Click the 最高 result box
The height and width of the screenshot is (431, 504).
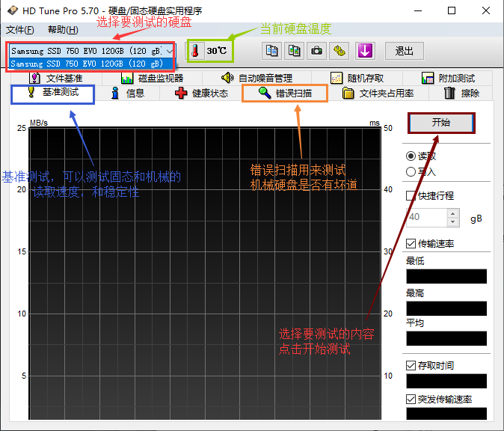[446, 308]
